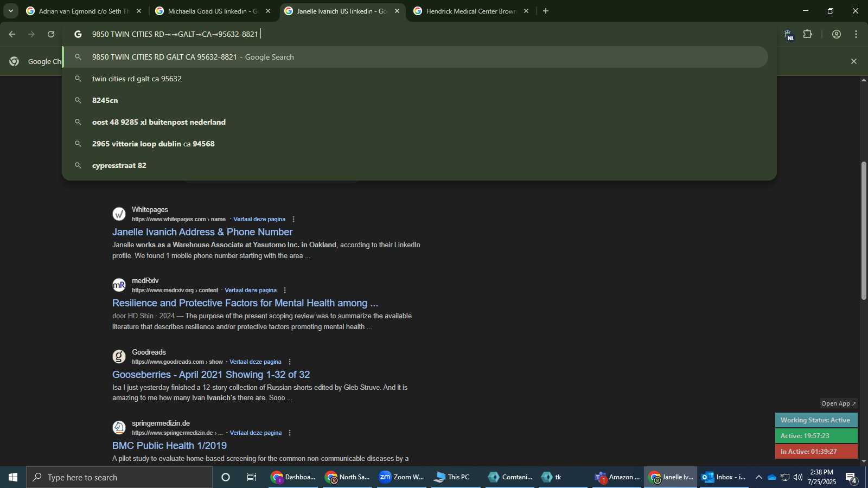Choose suggestion oost 48 9285 xl buitenpost
Image resolution: width=868 pixels, height=488 pixels.
[x=415, y=122]
